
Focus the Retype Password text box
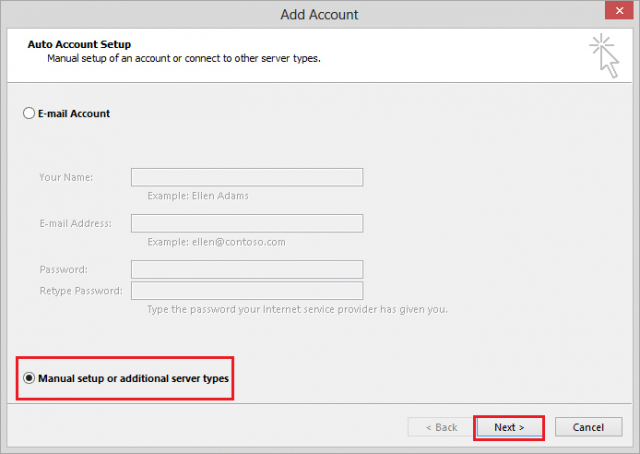[247, 291]
